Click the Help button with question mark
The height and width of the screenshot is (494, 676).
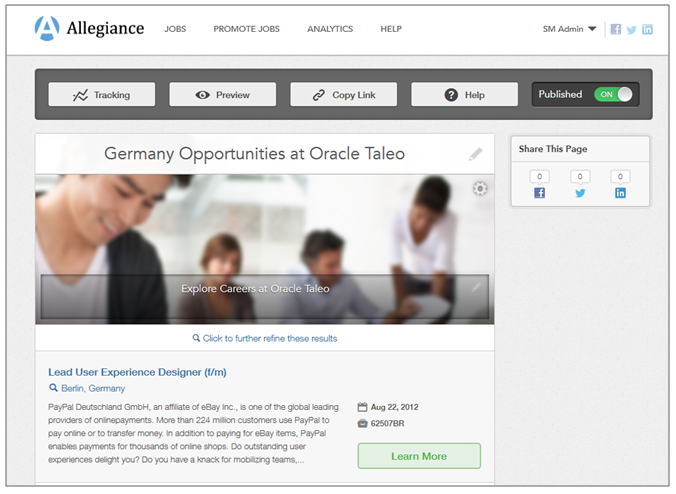click(464, 94)
